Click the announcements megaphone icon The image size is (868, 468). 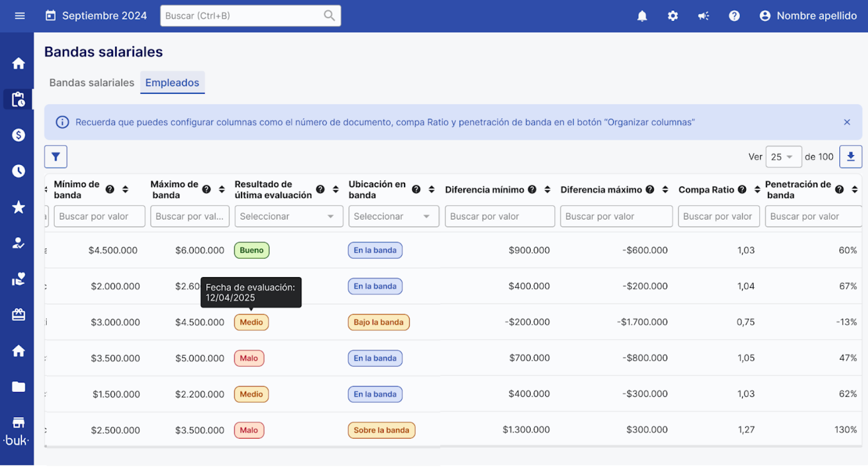coord(704,16)
